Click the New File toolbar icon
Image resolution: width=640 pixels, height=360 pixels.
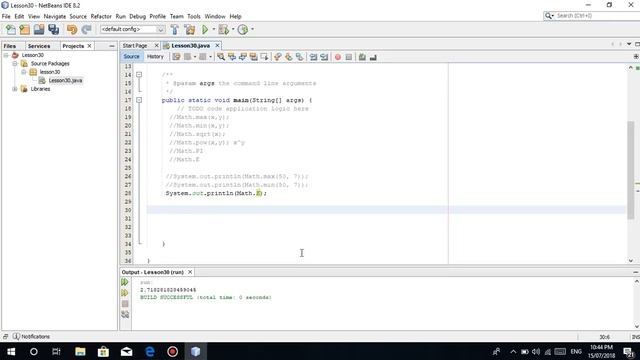[11, 29]
